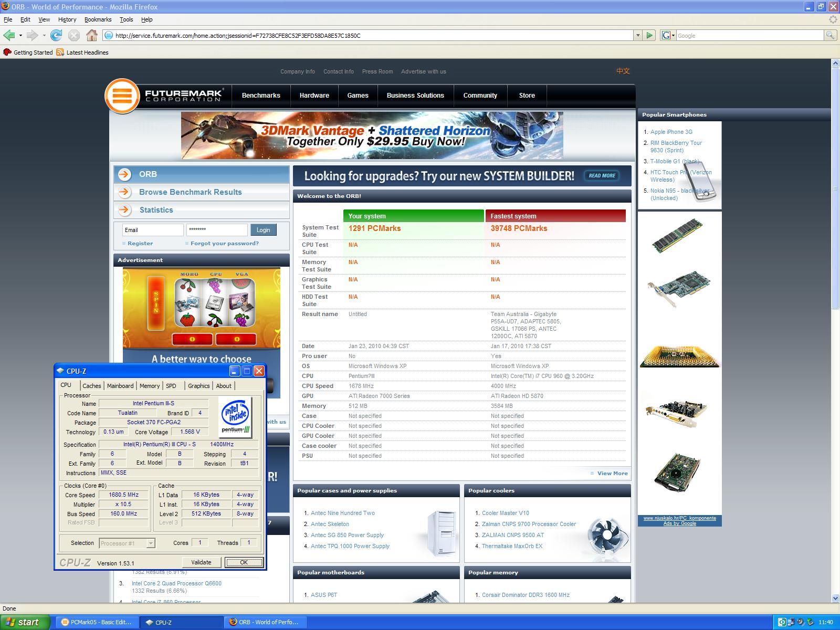Click RAM module product image in sidebar
The image size is (840, 630).
point(677,236)
